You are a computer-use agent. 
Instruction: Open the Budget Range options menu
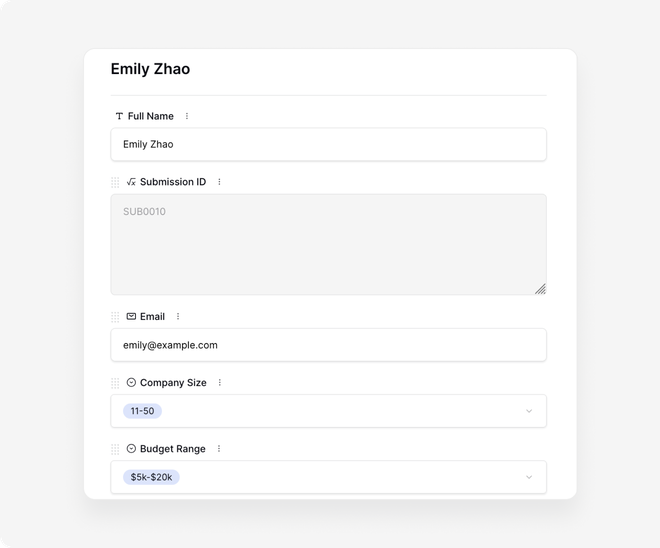tap(219, 449)
